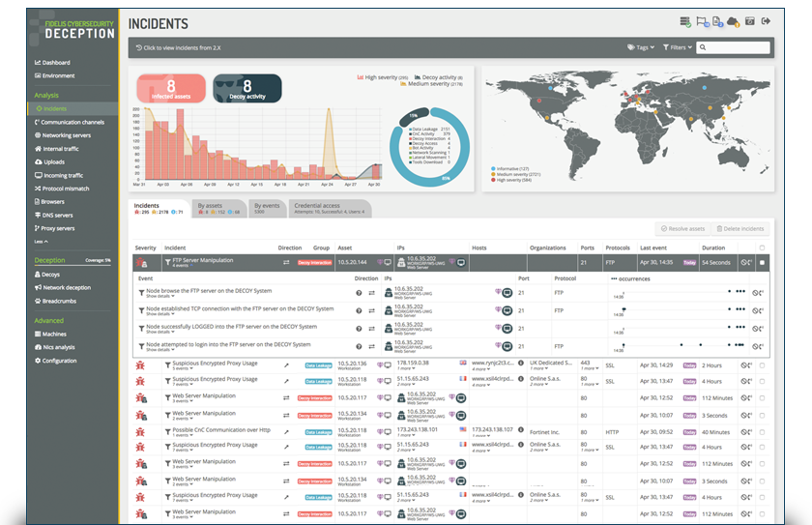Click the Delete incidents button
Image resolution: width=812 pixels, height=525 pixels.
[x=740, y=229]
